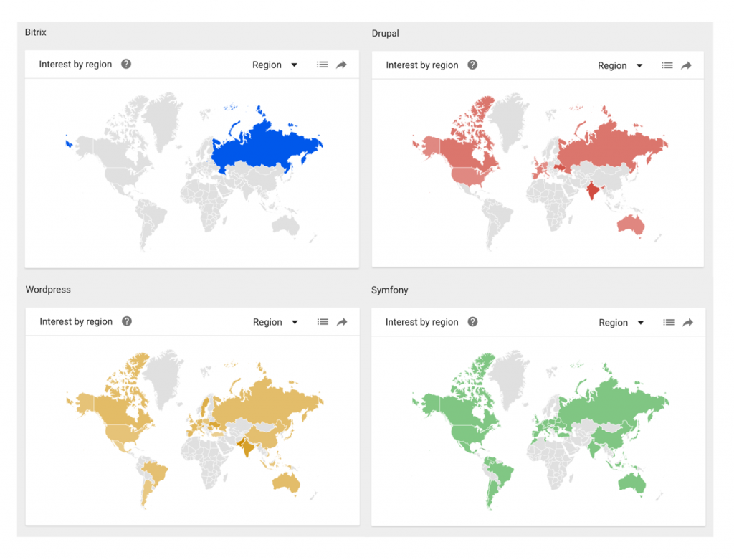Screen dimensions: 734x560
Task: Open Region dropdown in Drupal panel
Action: 621,65
